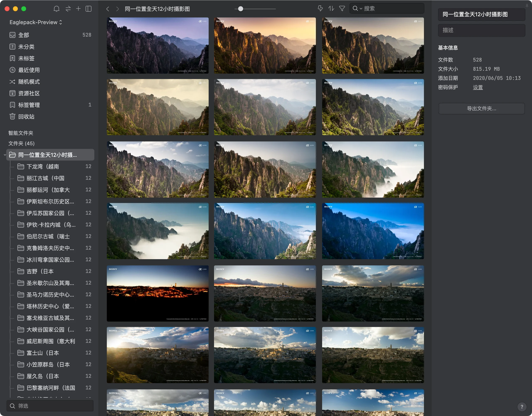Edit the folder name field in inspector
The width and height of the screenshot is (532, 416).
[481, 14]
